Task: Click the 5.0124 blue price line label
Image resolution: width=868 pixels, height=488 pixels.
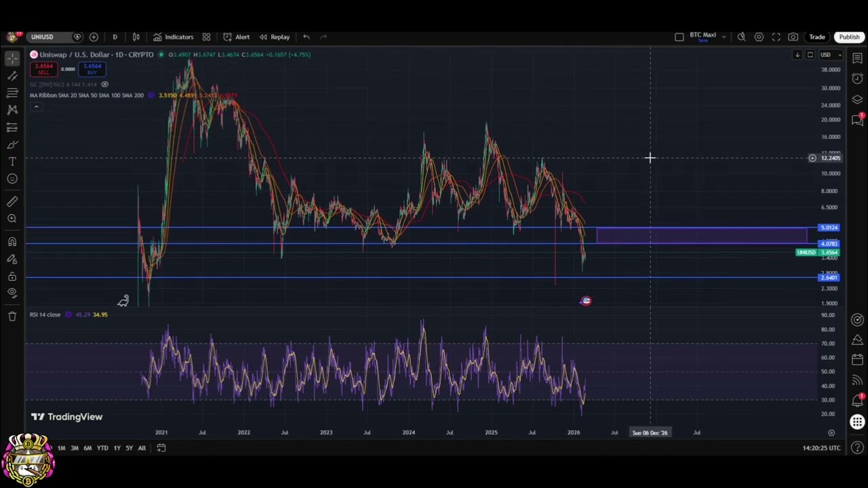Action: [x=829, y=228]
